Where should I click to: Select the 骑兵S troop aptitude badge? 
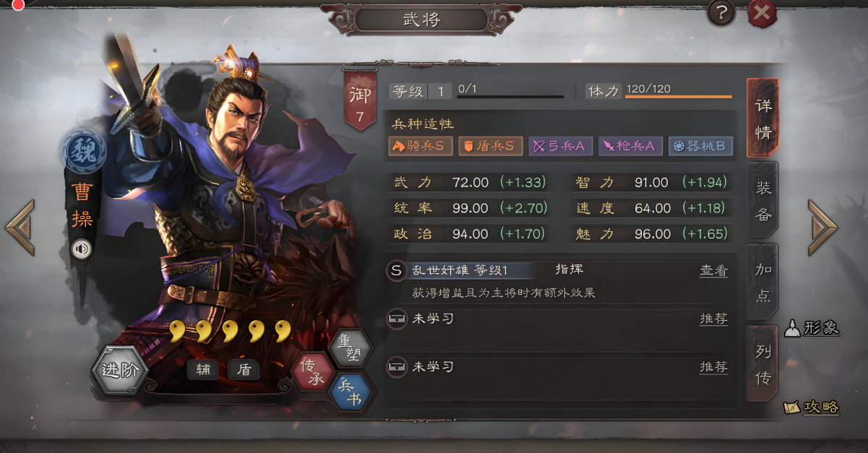(x=421, y=146)
